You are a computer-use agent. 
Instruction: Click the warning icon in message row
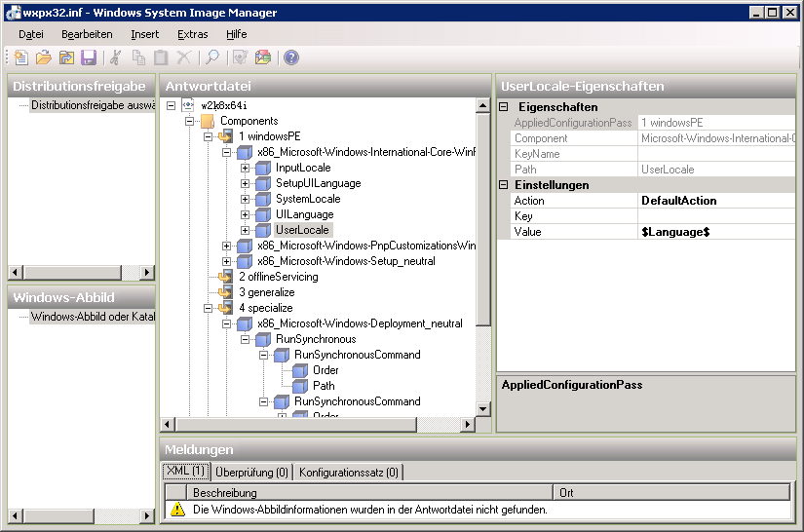(177, 509)
